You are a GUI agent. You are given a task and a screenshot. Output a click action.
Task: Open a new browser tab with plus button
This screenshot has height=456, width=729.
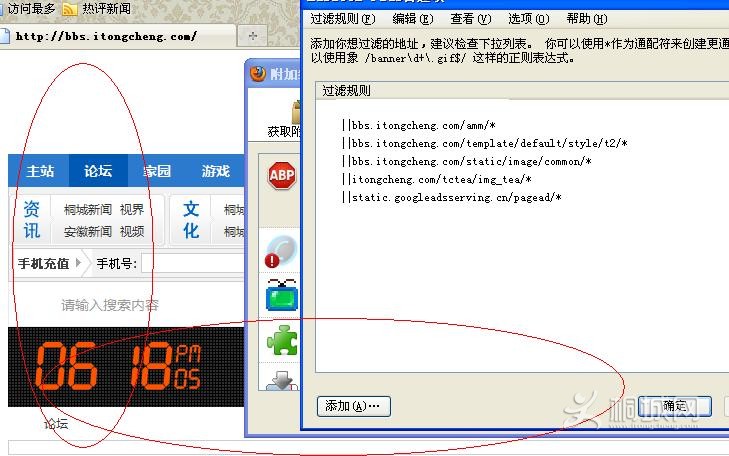coord(252,36)
